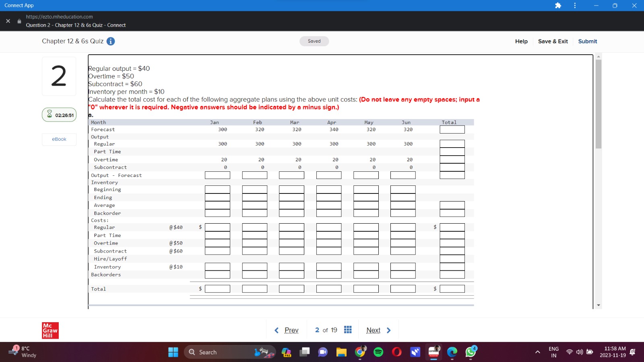Click the hourglass timer badge
This screenshot has width=644, height=362.
(59, 115)
